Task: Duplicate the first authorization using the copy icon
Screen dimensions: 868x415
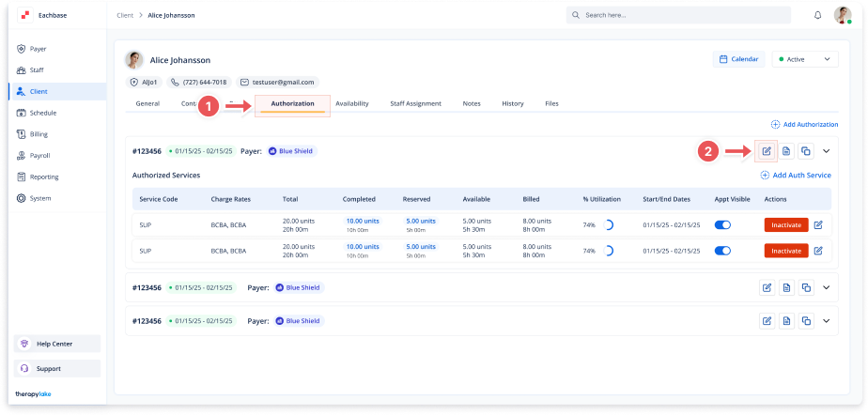Action: [x=806, y=150]
